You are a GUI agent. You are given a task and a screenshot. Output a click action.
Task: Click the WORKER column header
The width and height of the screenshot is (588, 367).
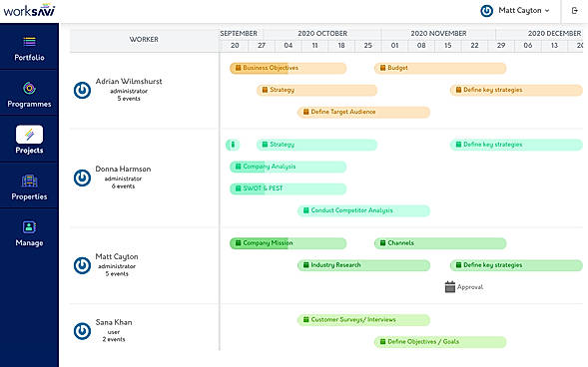[x=144, y=39]
